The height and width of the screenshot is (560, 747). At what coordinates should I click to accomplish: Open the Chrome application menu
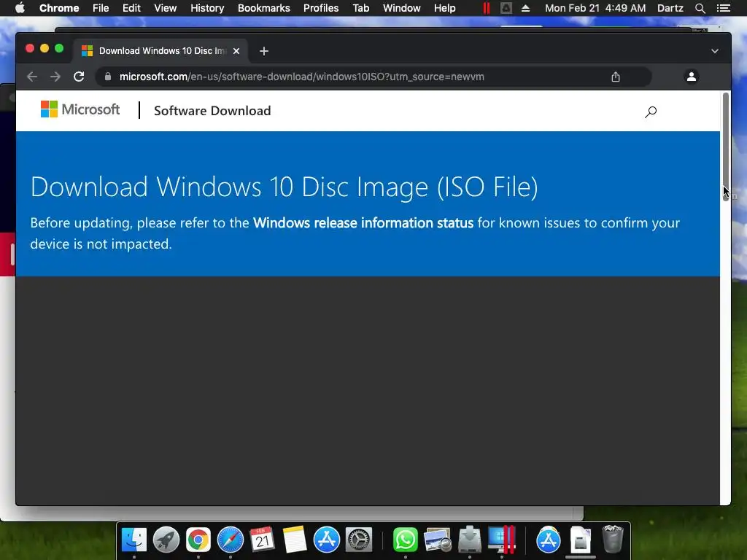coord(59,8)
